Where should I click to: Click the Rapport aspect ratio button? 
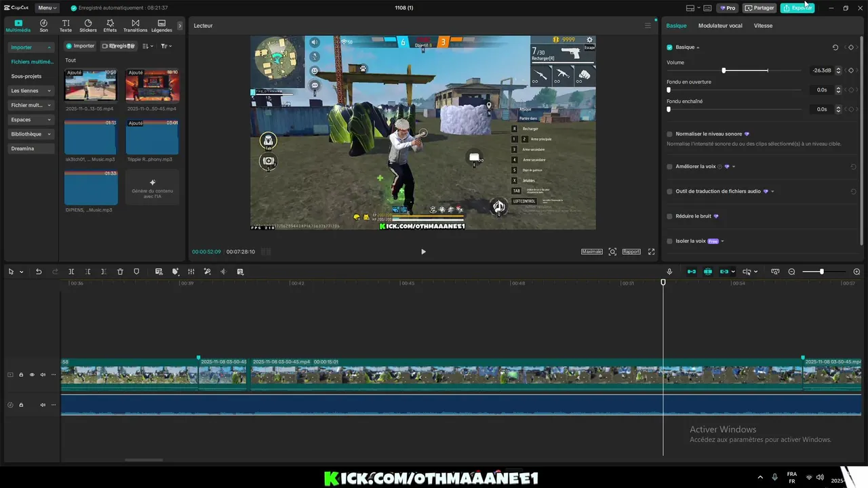631,251
